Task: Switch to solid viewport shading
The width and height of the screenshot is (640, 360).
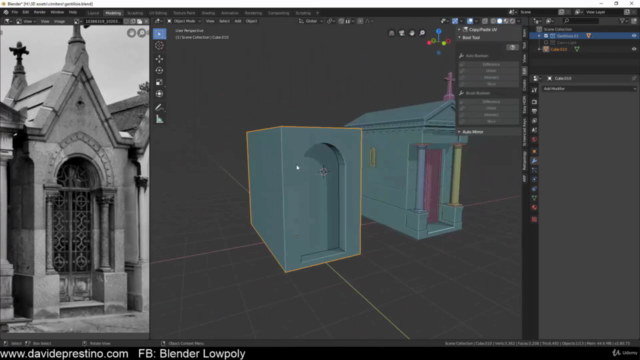Action: [x=500, y=21]
